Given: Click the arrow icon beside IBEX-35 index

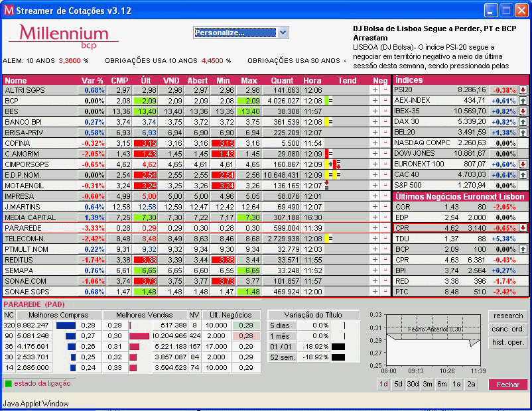Looking at the screenshot, I should (x=523, y=111).
